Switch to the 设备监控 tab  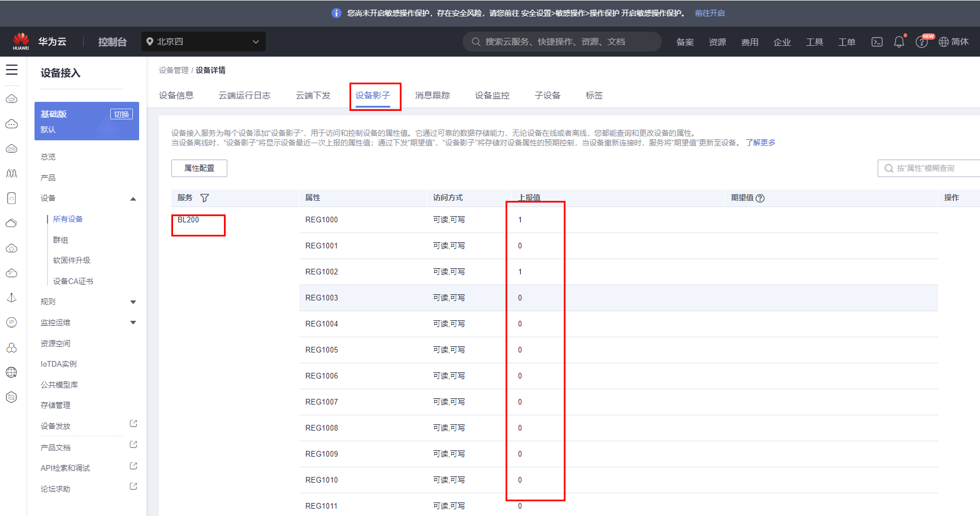pos(493,96)
